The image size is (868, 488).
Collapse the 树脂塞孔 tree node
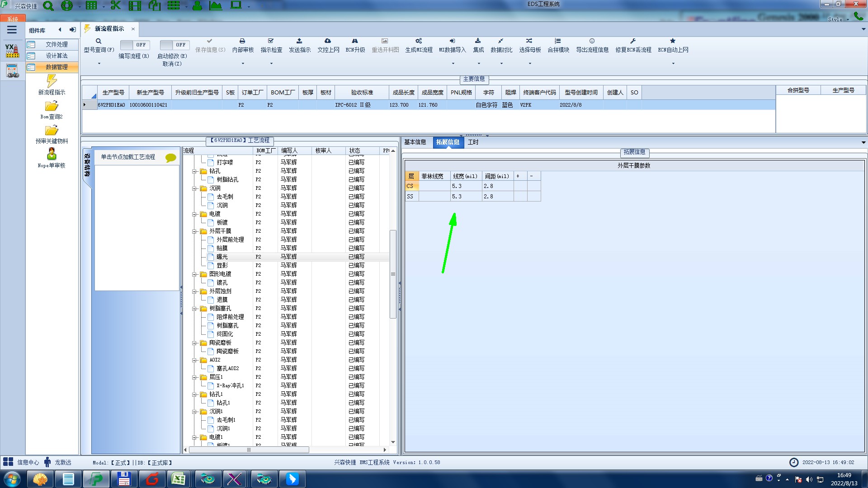coord(194,309)
